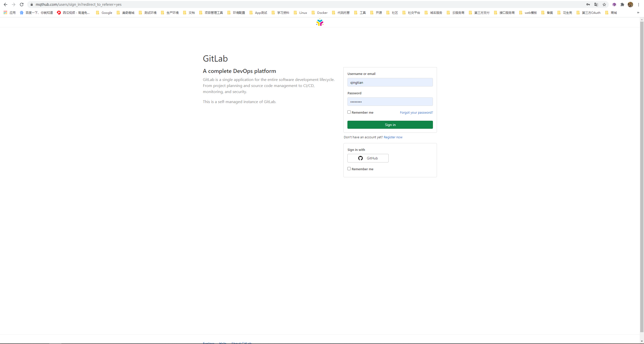Viewport: 644px width, 344px height.
Task: Open the Chrome profile avatar
Action: pos(630,5)
